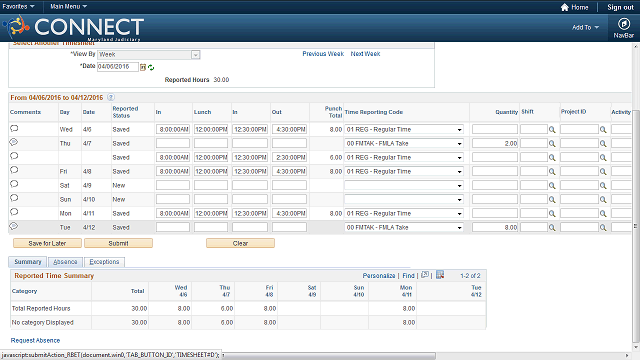The image size is (640, 360).
Task: Switch to the Absence tab
Action: pos(65,262)
